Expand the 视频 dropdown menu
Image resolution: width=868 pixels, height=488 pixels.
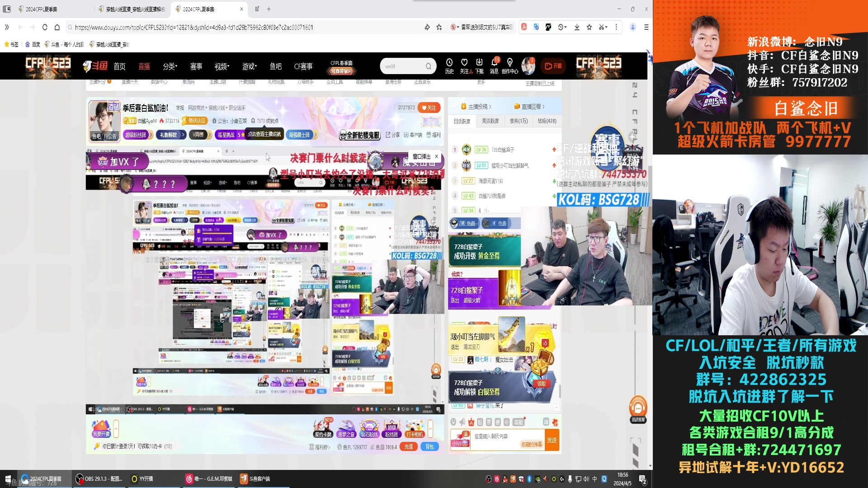pyautogui.click(x=221, y=66)
